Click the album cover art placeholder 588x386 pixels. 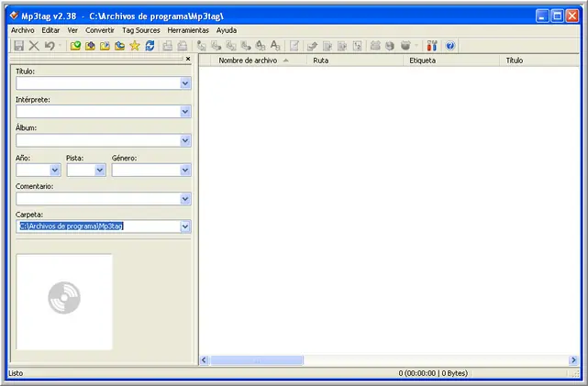64,302
